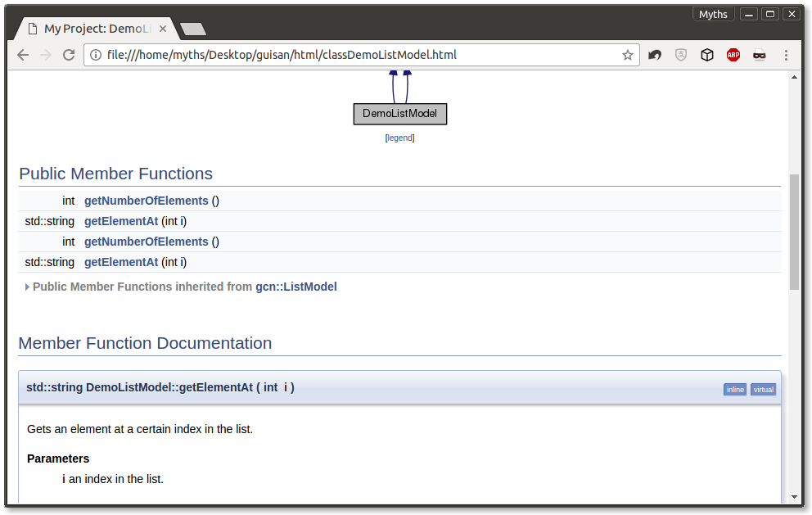The width and height of the screenshot is (812, 515).
Task: Open the gcn::ListModel link
Action: tap(296, 287)
